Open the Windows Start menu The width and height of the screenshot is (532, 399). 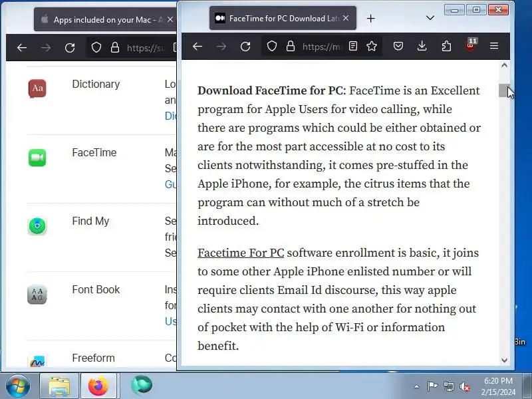click(17, 386)
